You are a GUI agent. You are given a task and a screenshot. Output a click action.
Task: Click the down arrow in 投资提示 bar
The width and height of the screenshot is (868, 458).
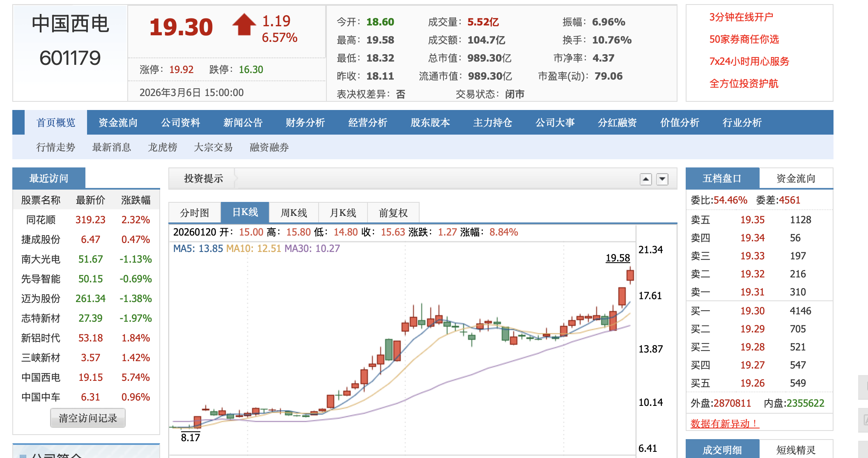coord(662,179)
